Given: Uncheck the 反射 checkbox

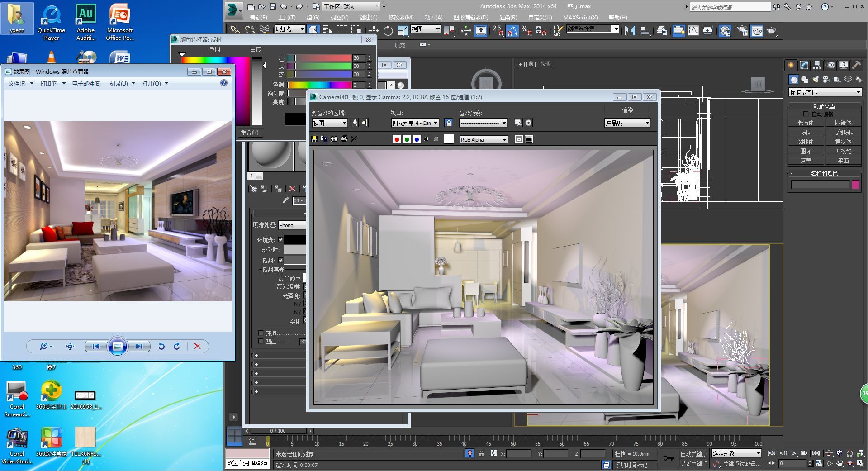Looking at the screenshot, I should click(x=280, y=260).
